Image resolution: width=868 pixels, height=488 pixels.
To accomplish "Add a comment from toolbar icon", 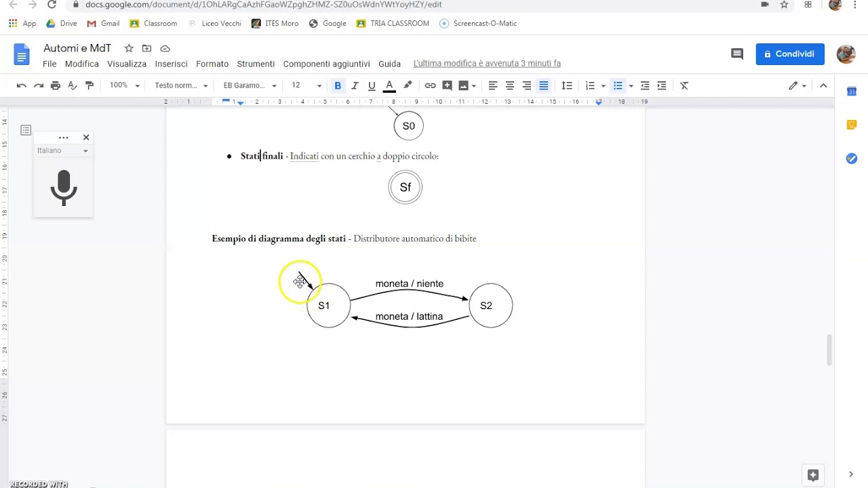I will (x=447, y=85).
